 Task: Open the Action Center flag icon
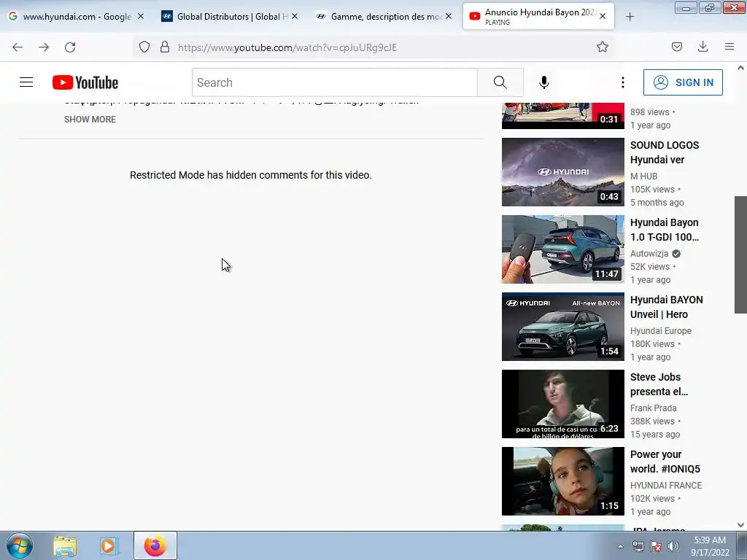coord(656,546)
